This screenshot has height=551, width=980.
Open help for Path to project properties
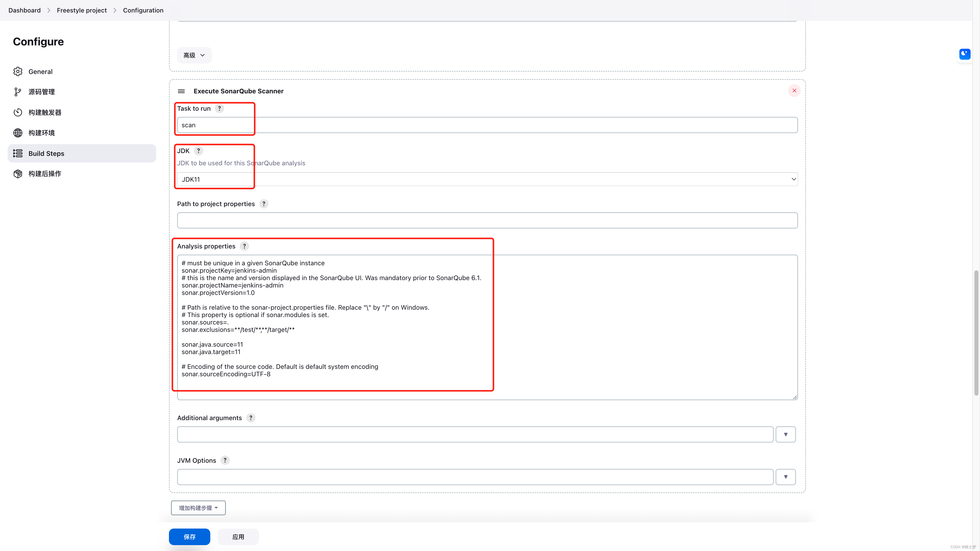(264, 204)
